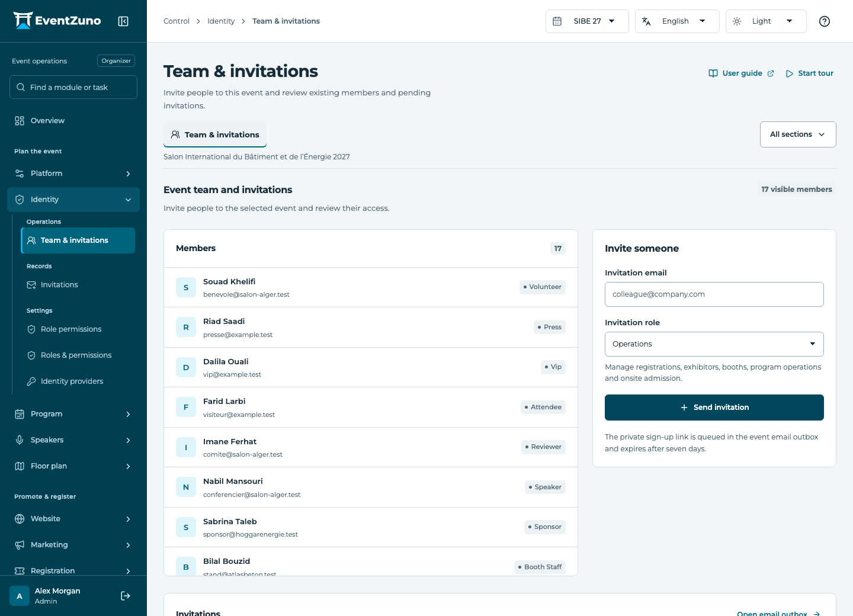
Task: Open Role permissions settings
Action: pyautogui.click(x=78, y=329)
